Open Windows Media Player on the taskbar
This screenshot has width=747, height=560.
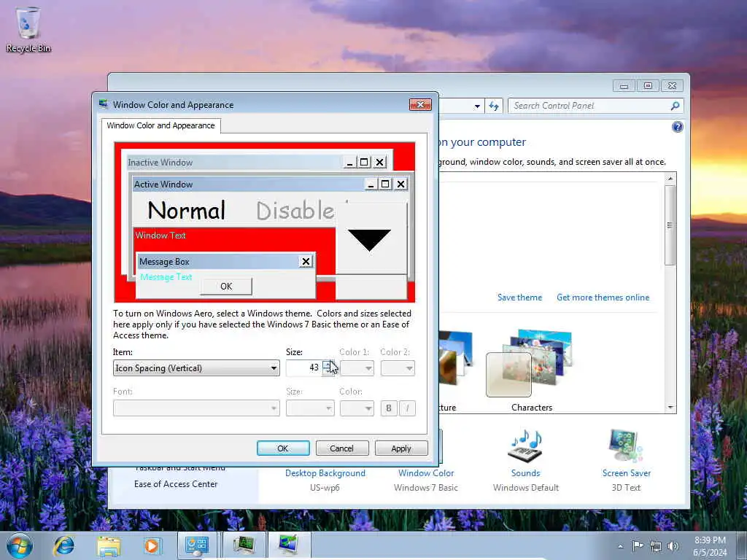tap(152, 545)
